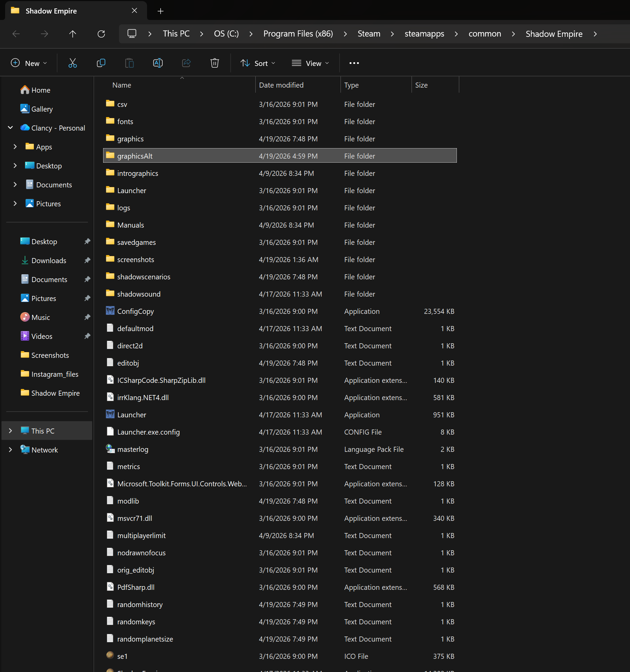Image resolution: width=630 pixels, height=672 pixels.
Task: Click the Launcher.exe.config file icon
Action: [110, 432]
